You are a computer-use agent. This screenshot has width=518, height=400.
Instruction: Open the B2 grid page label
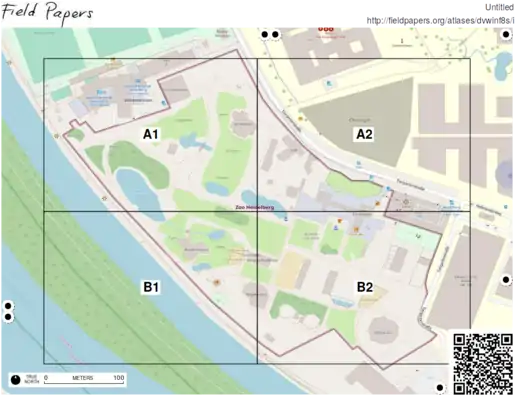click(x=364, y=287)
